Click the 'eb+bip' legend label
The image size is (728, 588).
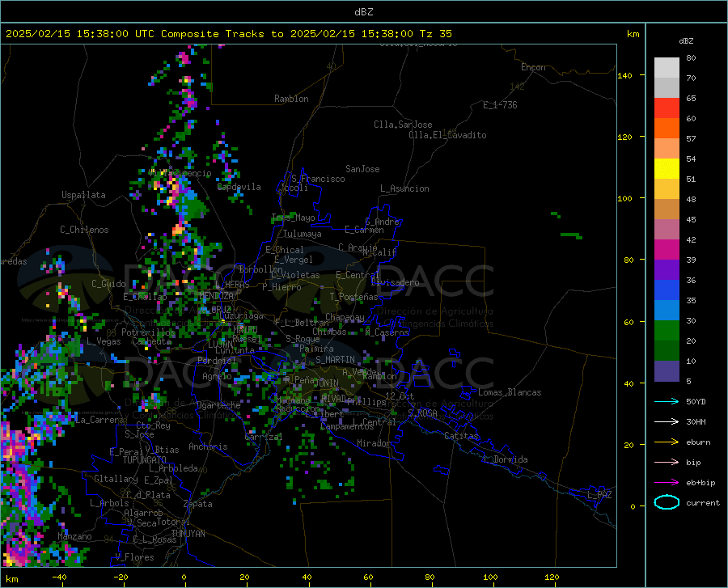click(x=700, y=483)
